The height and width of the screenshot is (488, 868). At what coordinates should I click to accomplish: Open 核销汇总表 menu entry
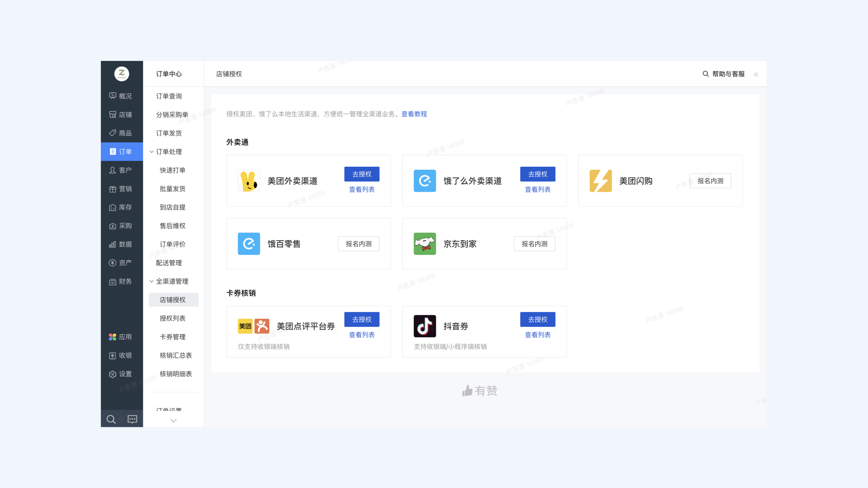(176, 355)
